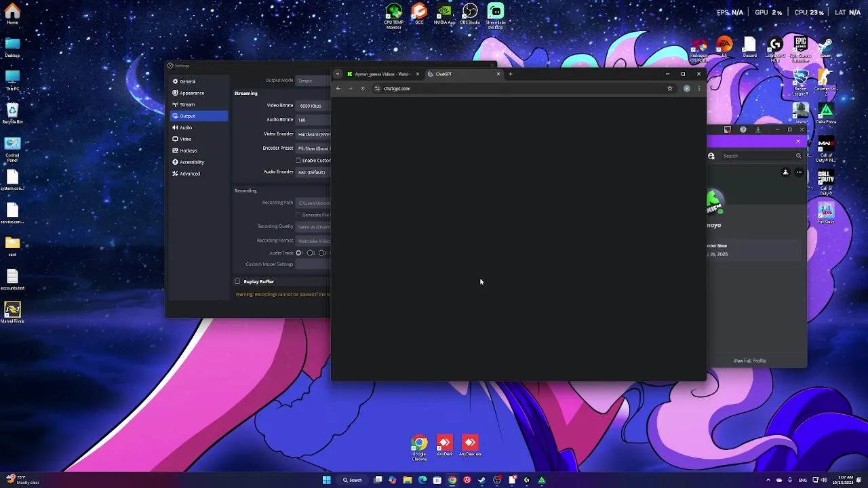Image resolution: width=868 pixels, height=488 pixels.
Task: Click help question mark icon in title bar
Action: click(x=743, y=129)
